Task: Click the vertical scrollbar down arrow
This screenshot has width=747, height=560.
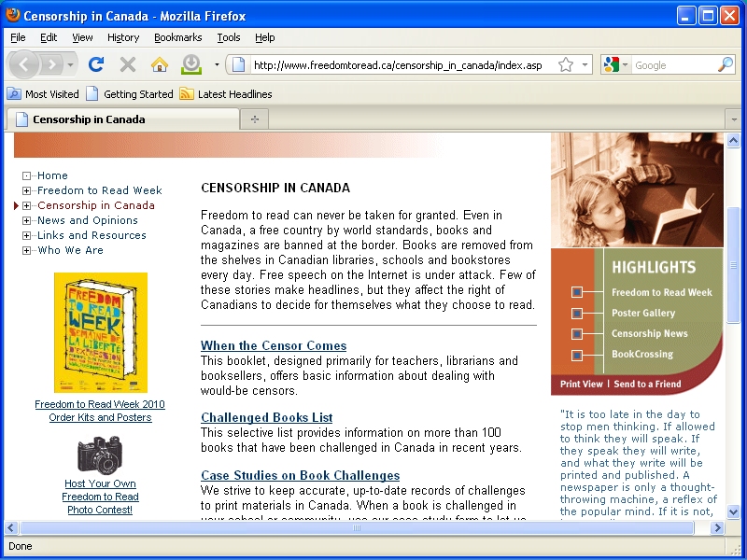Action: point(733,511)
